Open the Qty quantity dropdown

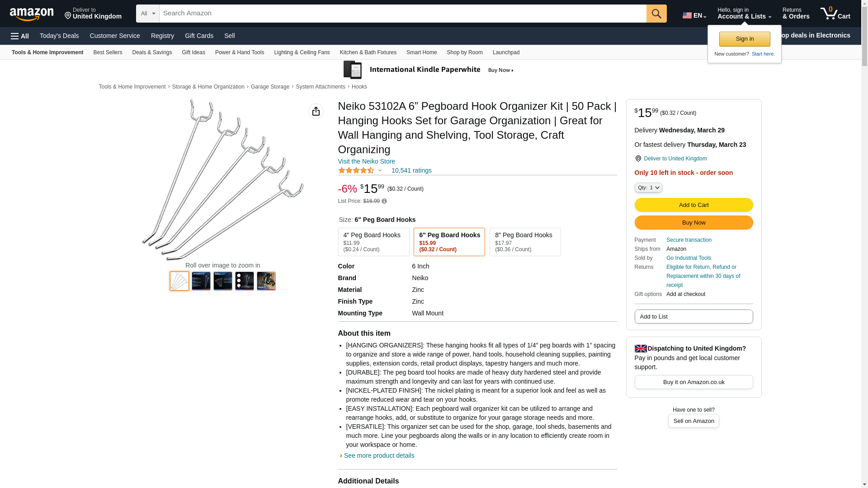[648, 188]
